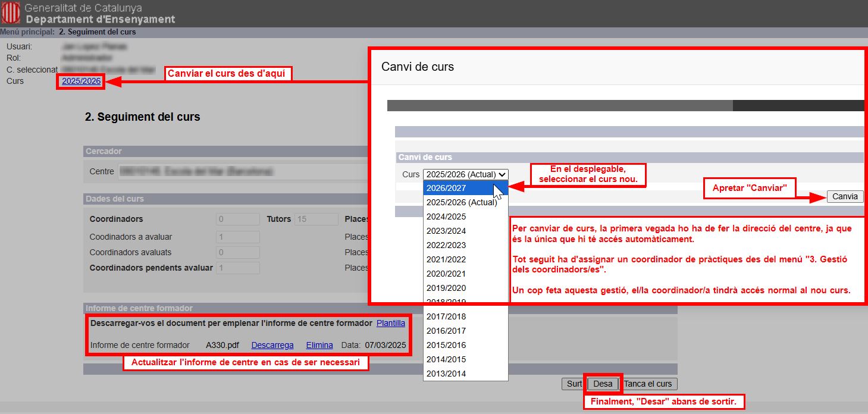The width and height of the screenshot is (868, 414).
Task: Select course year 2013/2014
Action: pyautogui.click(x=446, y=374)
